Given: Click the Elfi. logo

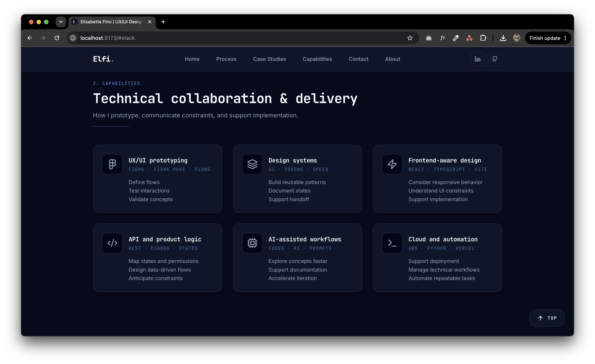Looking at the screenshot, I should pos(103,59).
